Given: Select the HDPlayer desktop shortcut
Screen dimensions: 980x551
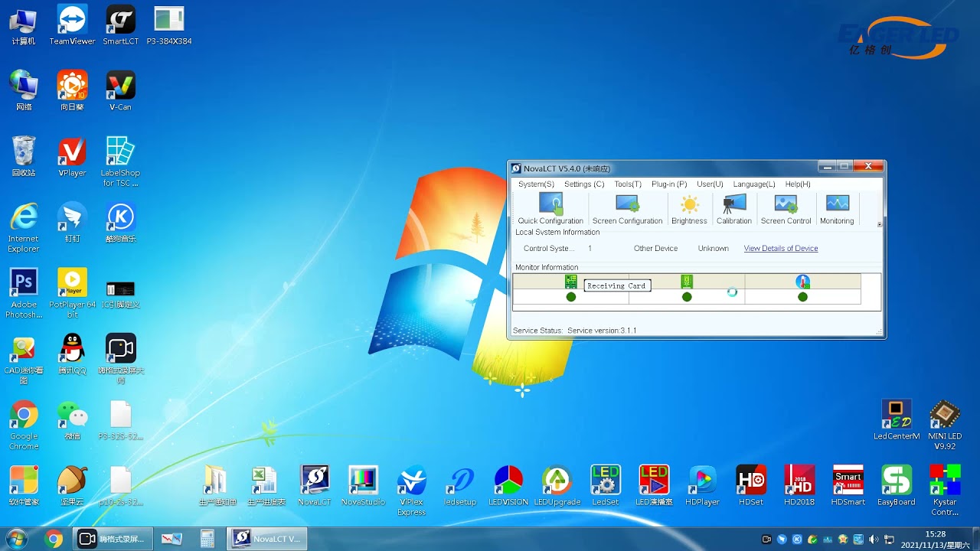Looking at the screenshot, I should 702,486.
